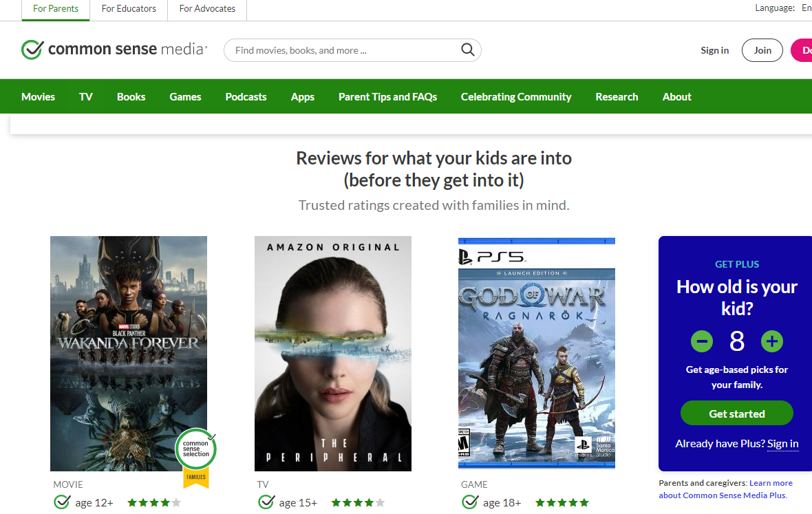Click the TV label under The Peripheral
The height and width of the screenshot is (514, 812).
click(x=263, y=484)
